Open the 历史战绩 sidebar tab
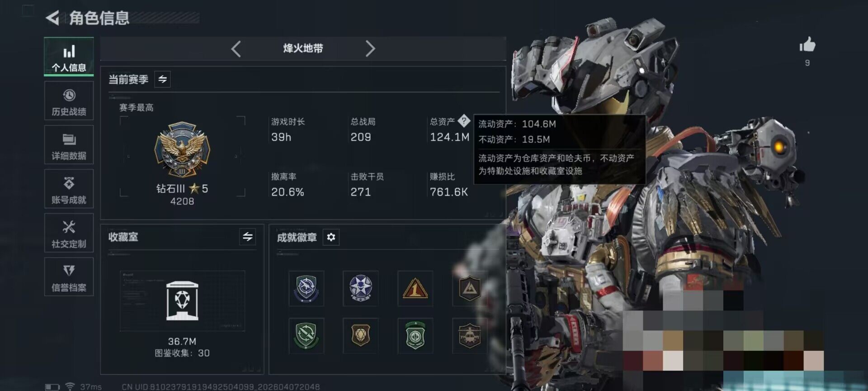This screenshot has height=391, width=868. pos(69,101)
